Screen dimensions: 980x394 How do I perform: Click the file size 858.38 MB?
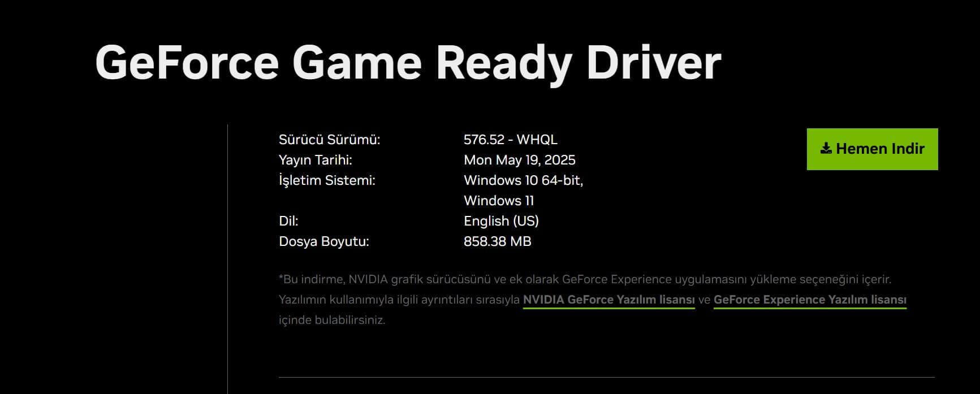point(497,241)
